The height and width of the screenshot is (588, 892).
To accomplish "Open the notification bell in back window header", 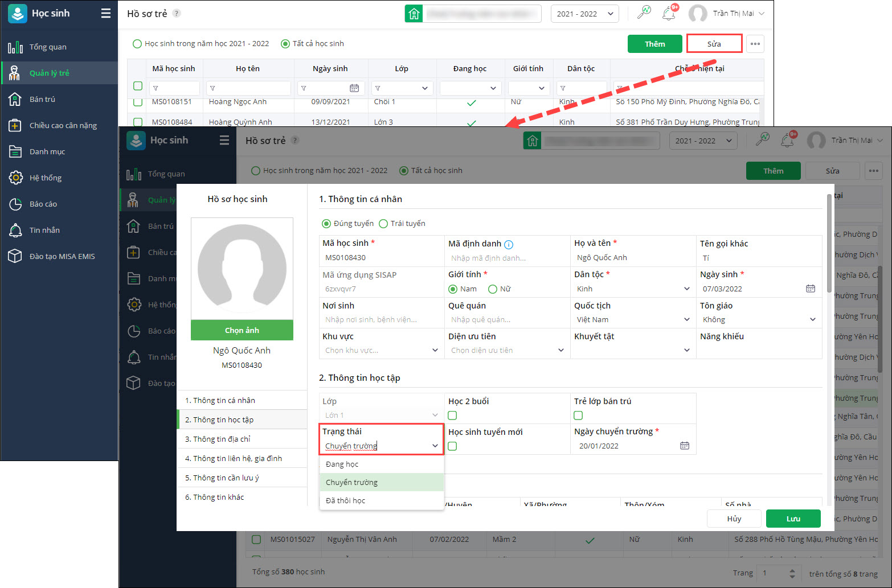I will [669, 13].
